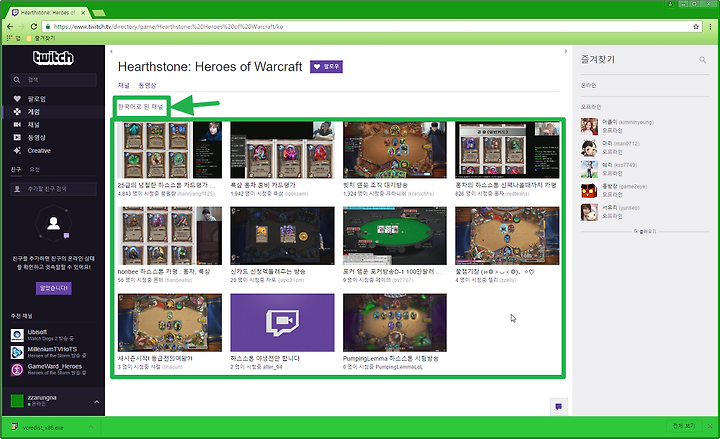Open the PumpingLemma stream title link
The image size is (720, 439).
[390, 358]
